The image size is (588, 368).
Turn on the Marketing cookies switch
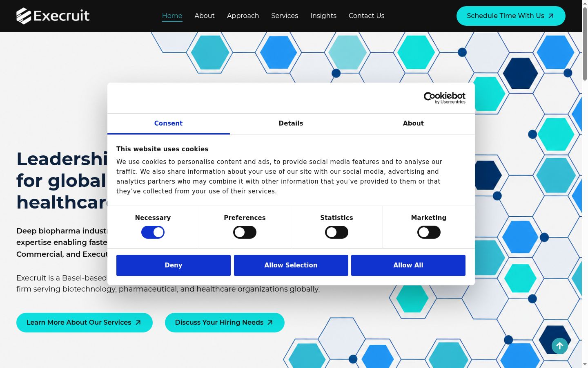point(429,232)
